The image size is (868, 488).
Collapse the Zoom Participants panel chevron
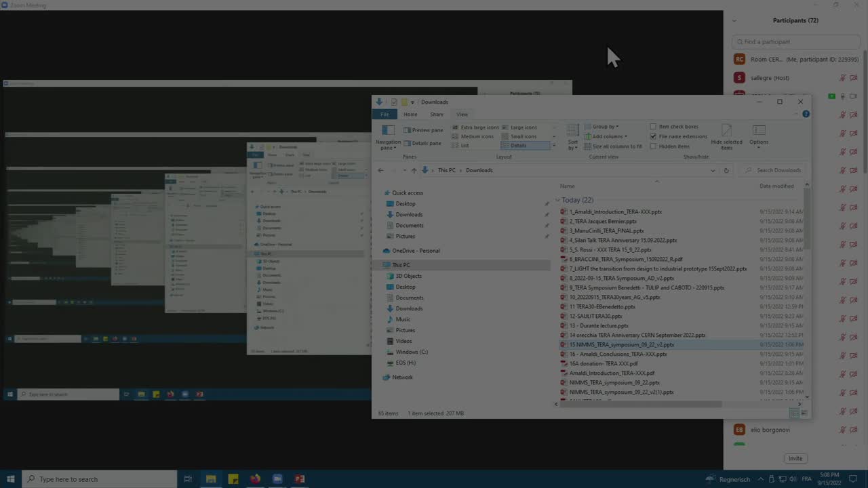pyautogui.click(x=734, y=20)
